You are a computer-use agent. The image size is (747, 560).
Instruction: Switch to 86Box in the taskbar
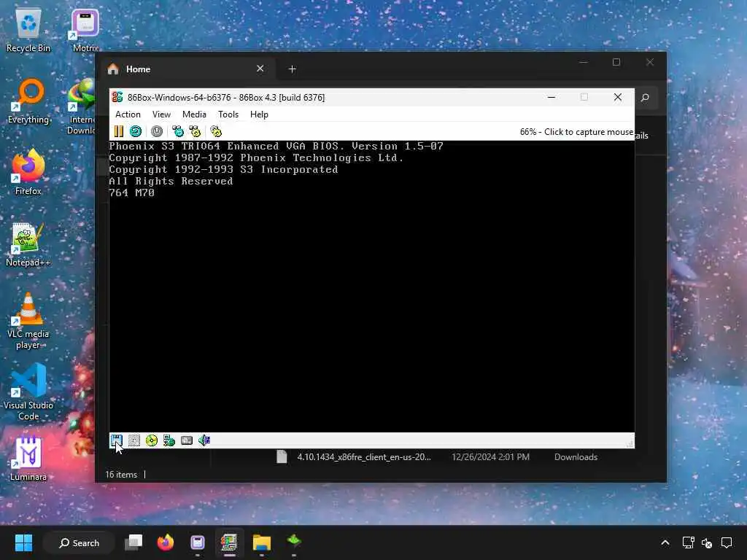[x=229, y=542]
